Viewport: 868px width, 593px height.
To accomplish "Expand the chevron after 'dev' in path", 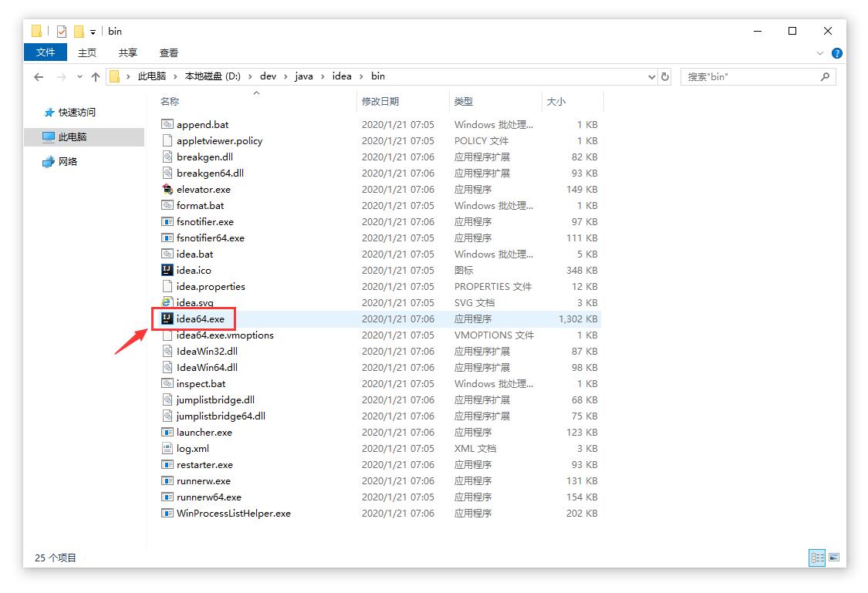I will 285,76.
